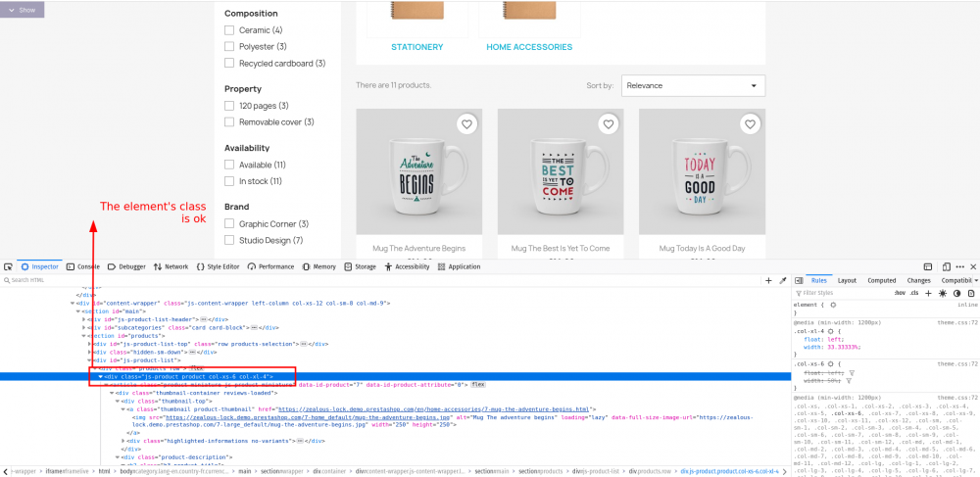Open the Memory tab

319,266
